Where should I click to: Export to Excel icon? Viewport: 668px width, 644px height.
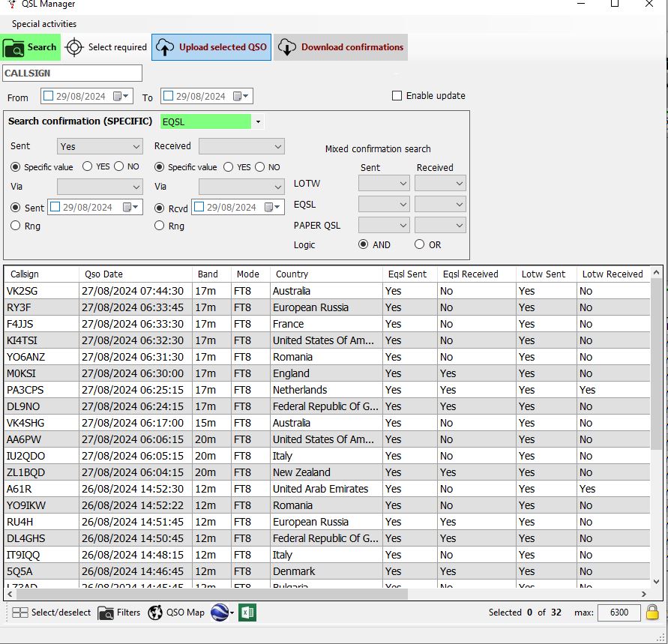coord(247,613)
